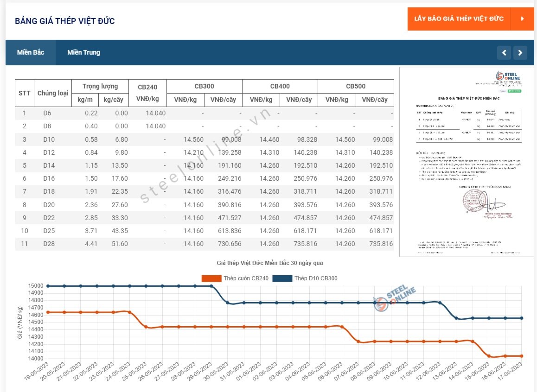The width and height of the screenshot is (537, 392).
Task: Click the CB500 column header
Action: pyautogui.click(x=356, y=86)
